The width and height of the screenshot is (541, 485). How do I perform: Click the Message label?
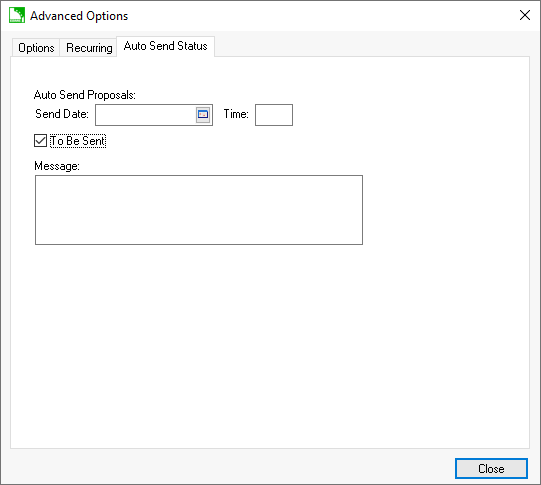57,166
